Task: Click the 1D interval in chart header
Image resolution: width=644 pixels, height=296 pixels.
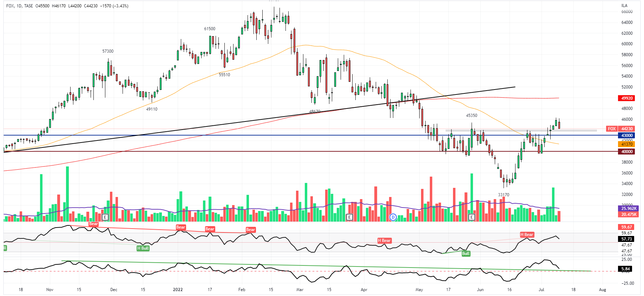Action: click(19, 6)
